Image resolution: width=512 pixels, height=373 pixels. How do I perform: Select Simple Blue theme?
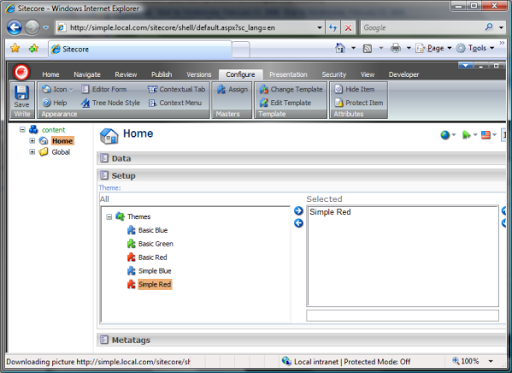pos(155,271)
